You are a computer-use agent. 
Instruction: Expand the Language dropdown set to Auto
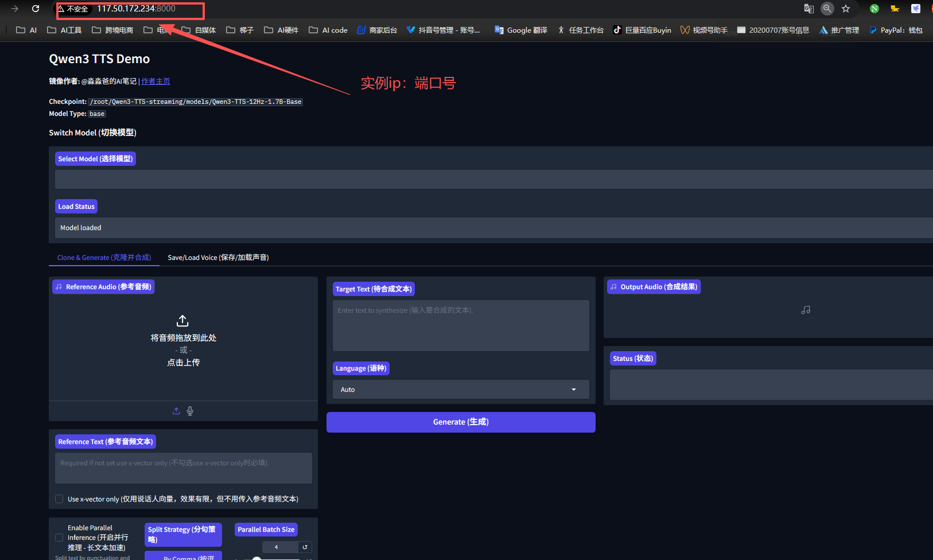coord(460,390)
